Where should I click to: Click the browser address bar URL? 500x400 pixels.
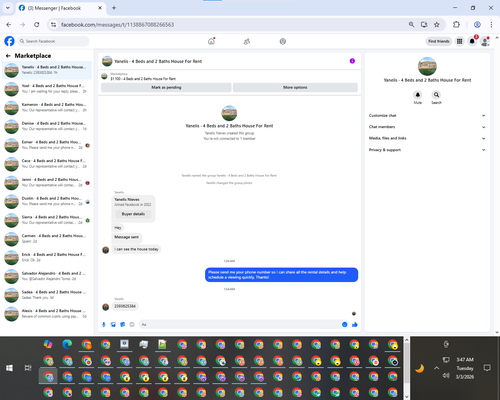[117, 25]
